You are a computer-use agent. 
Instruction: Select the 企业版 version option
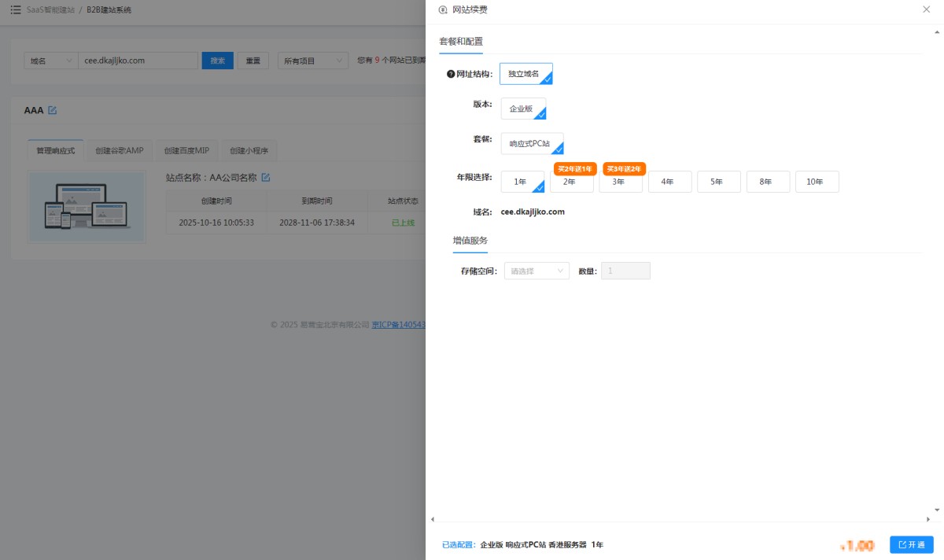522,109
